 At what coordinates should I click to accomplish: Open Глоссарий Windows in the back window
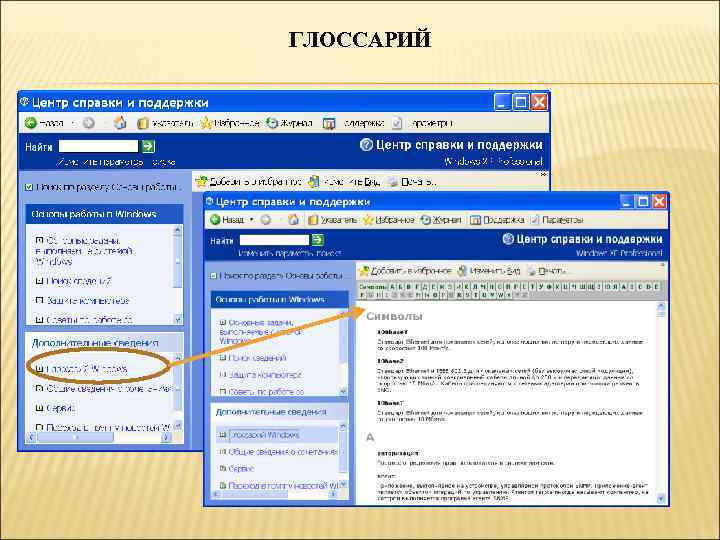tap(87, 369)
